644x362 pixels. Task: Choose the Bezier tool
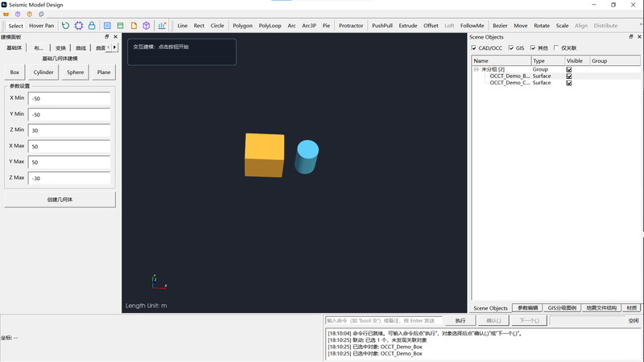[500, 26]
